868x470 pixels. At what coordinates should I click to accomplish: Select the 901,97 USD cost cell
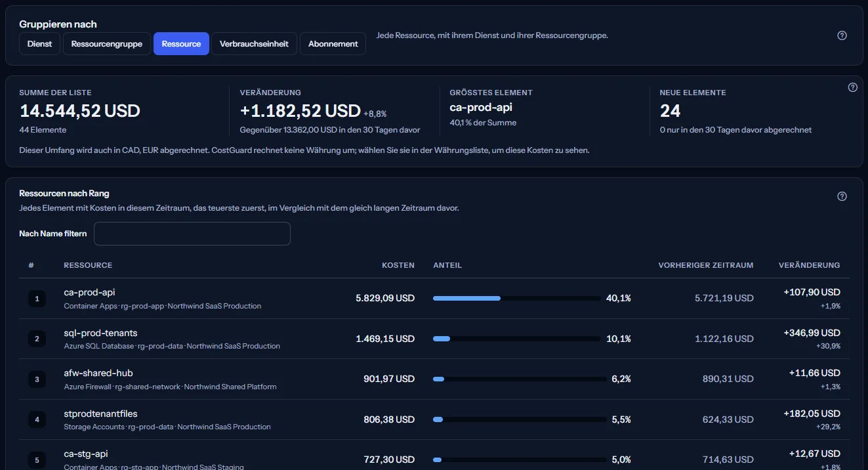tap(389, 379)
